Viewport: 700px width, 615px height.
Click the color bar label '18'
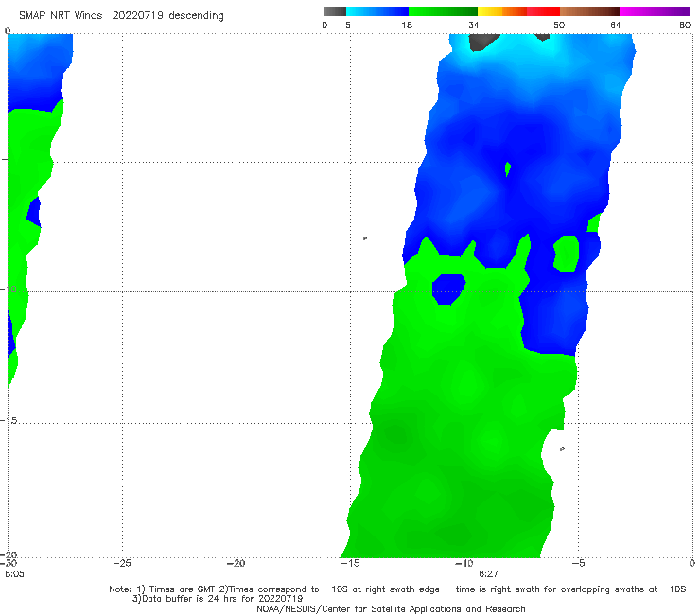point(407,25)
